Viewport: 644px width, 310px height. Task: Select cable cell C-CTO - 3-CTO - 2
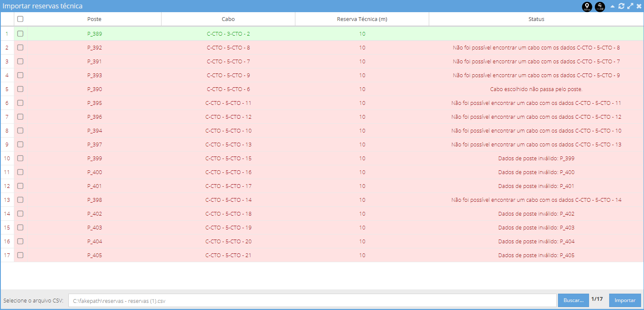pyautogui.click(x=228, y=34)
